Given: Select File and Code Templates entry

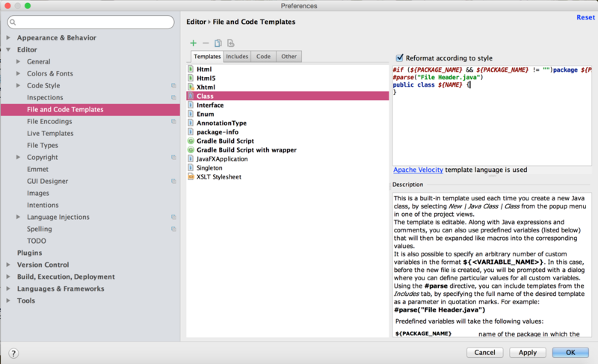Looking at the screenshot, I should [90, 109].
